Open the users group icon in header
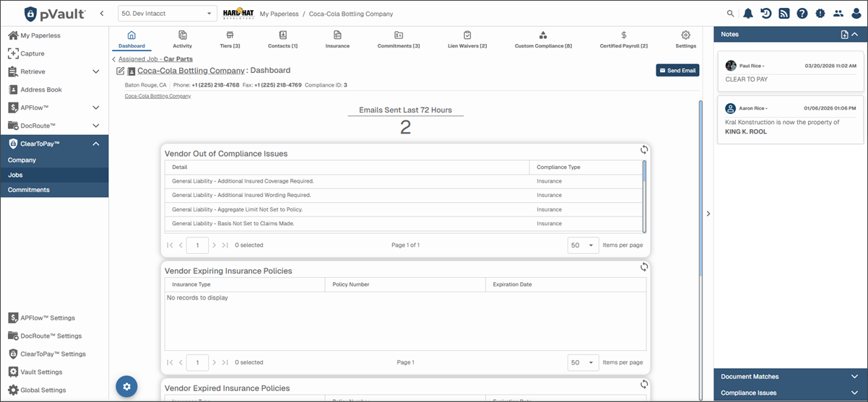This screenshot has height=402, width=868. pos(838,14)
